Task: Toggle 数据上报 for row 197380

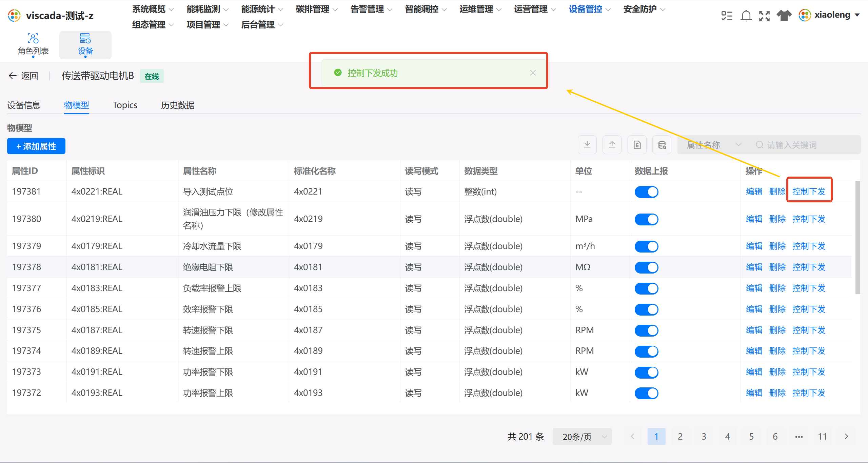Action: [646, 219]
